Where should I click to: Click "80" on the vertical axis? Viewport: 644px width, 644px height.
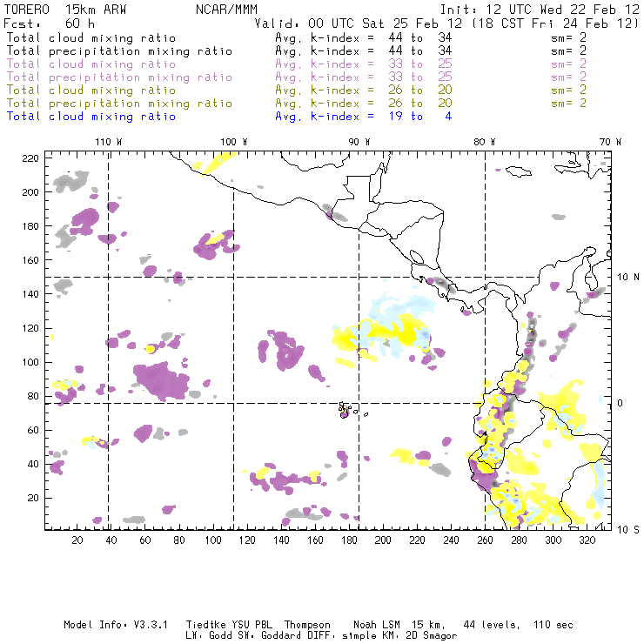coord(33,396)
